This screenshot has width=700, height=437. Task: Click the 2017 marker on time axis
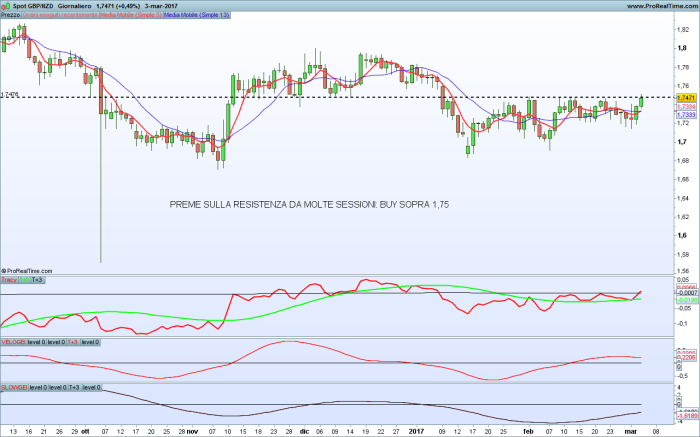coord(417,431)
